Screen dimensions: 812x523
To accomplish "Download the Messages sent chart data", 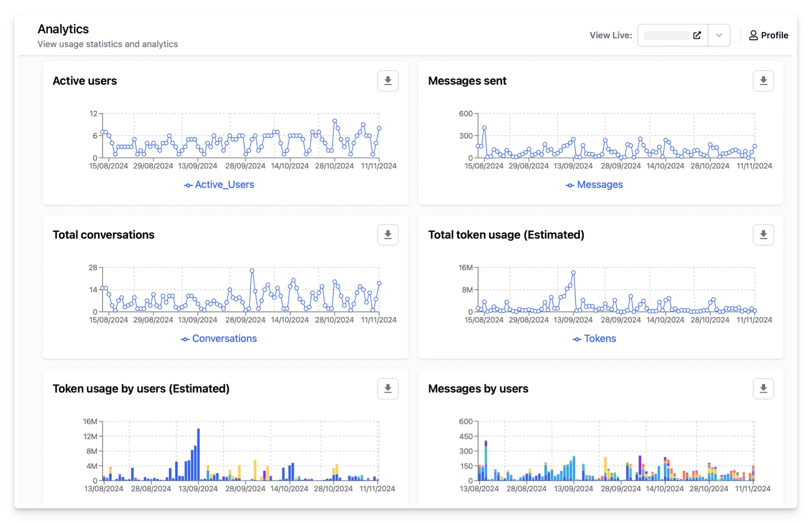I will 763,81.
